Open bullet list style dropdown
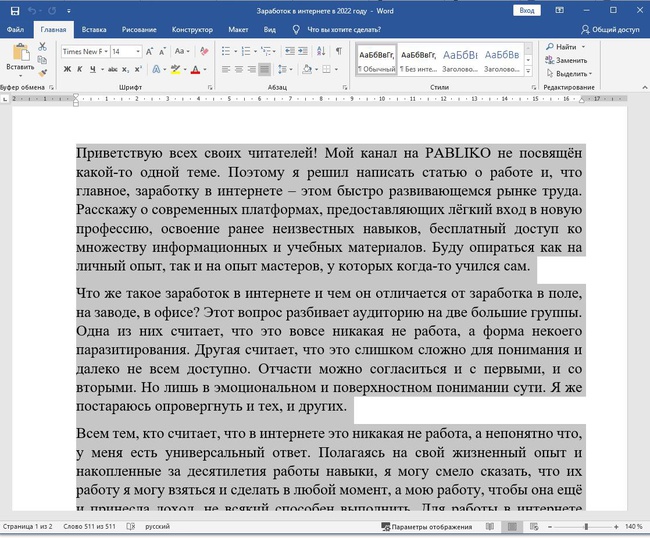650x538 pixels. [236, 51]
